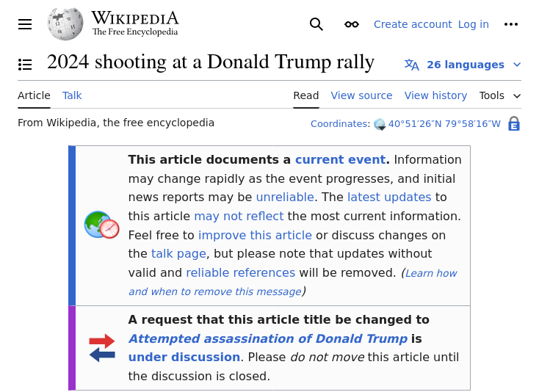This screenshot has height=392, width=539.
Task: Click the current event globe-clock image
Action: pyautogui.click(x=102, y=225)
